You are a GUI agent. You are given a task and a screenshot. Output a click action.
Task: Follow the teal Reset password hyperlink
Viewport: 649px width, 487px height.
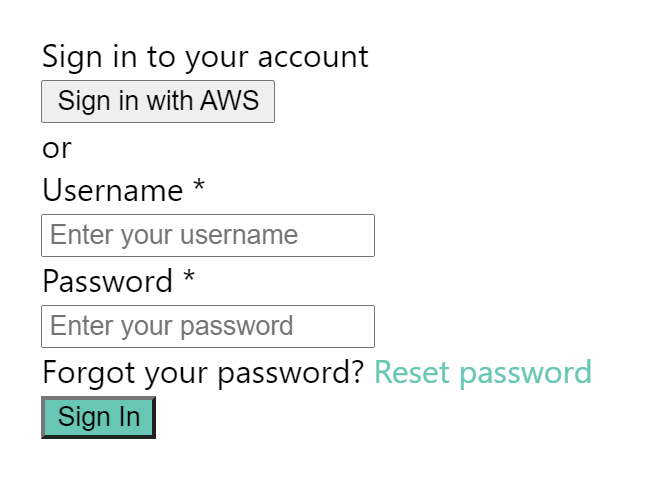(483, 372)
